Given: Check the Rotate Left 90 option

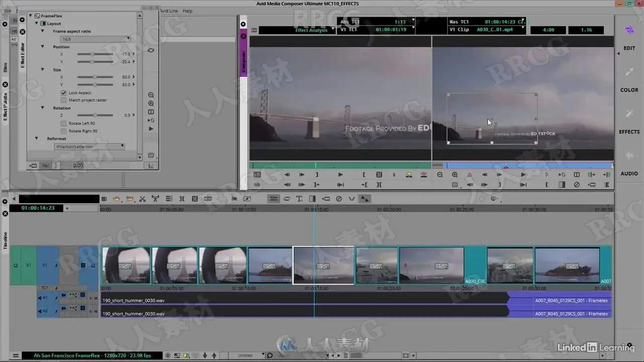Looking at the screenshot, I should pyautogui.click(x=64, y=123).
